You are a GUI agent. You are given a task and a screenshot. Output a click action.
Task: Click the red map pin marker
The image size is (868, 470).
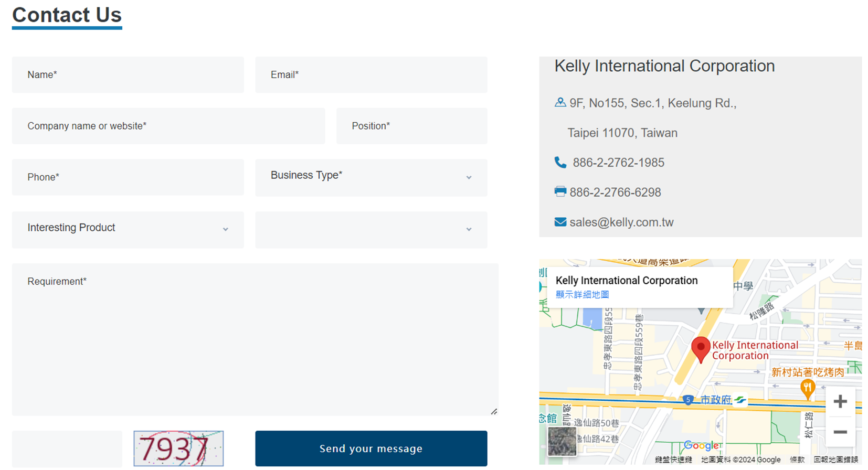(x=700, y=348)
